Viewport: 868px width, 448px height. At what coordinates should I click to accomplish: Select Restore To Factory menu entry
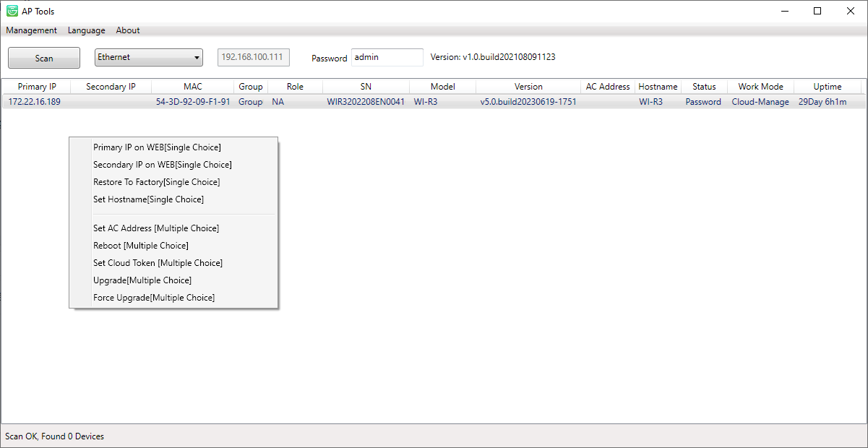[156, 182]
